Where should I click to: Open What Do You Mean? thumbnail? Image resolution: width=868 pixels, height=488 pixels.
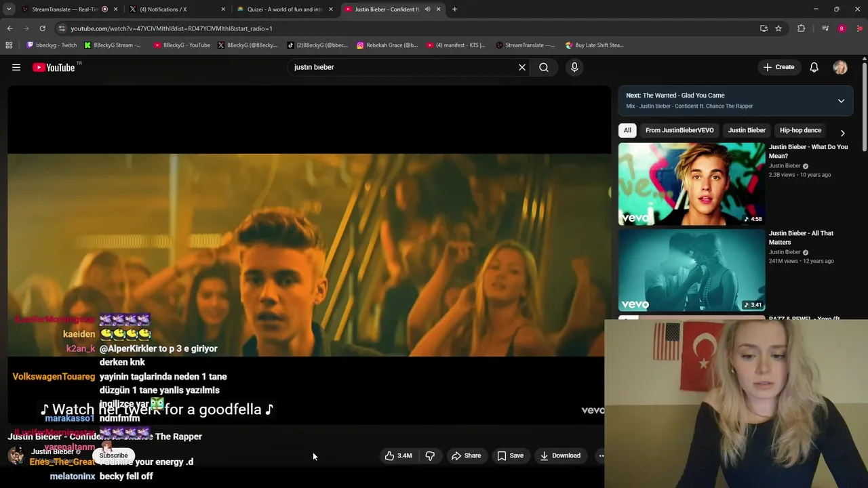(x=692, y=184)
